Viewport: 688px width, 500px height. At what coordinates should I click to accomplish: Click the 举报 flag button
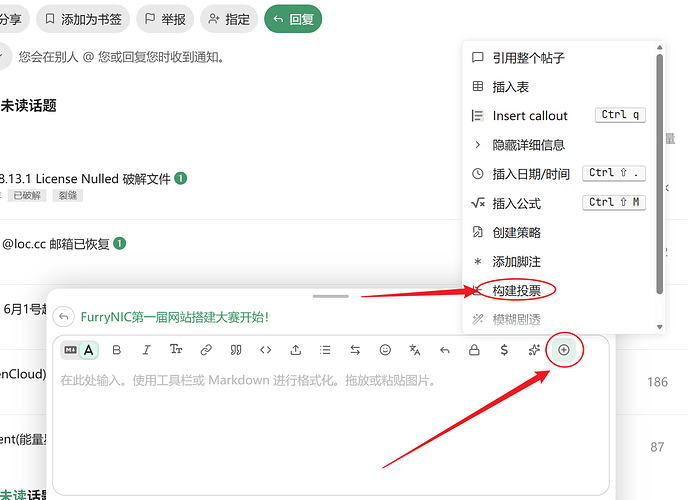click(x=165, y=19)
